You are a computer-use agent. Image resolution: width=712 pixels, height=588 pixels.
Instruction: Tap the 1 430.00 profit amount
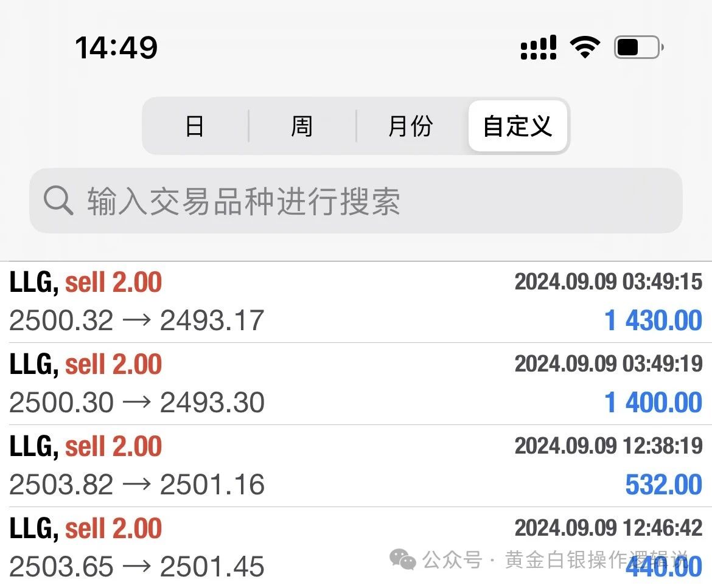click(x=654, y=320)
